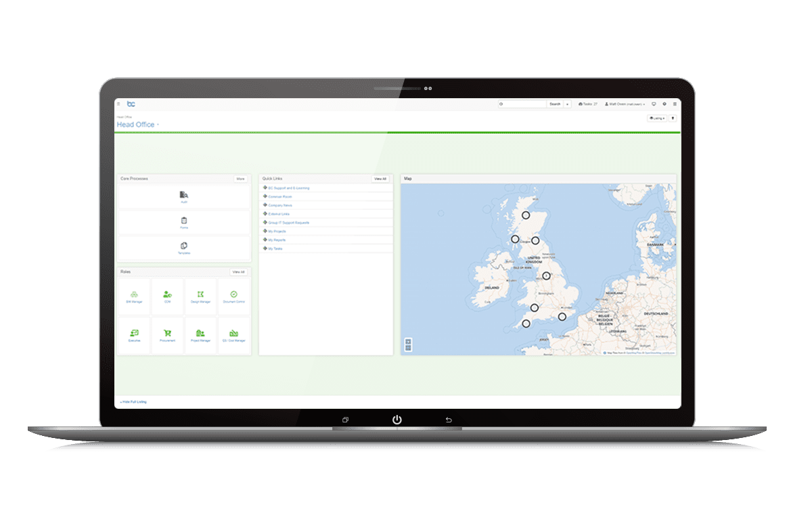Open the Audit core process icon

(x=184, y=195)
